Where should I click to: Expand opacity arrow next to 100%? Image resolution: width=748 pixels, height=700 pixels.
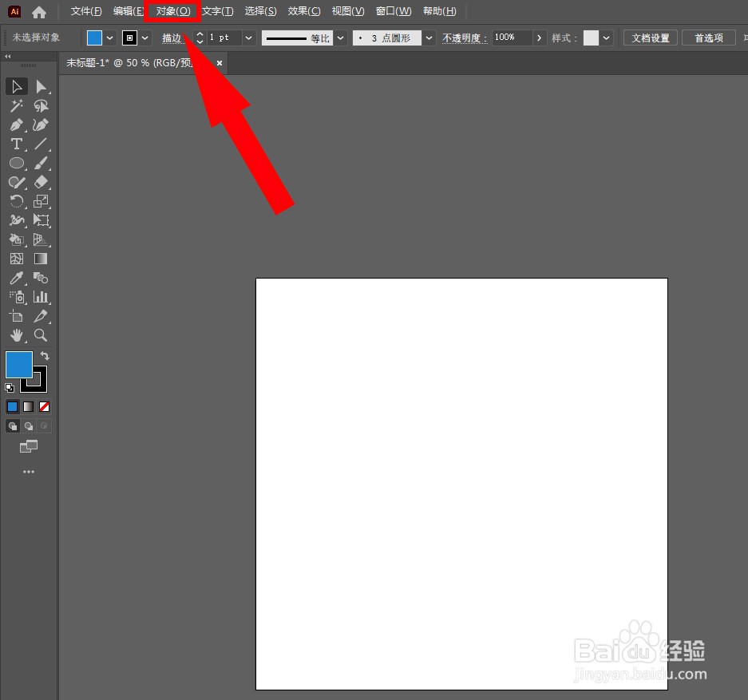[x=539, y=38]
